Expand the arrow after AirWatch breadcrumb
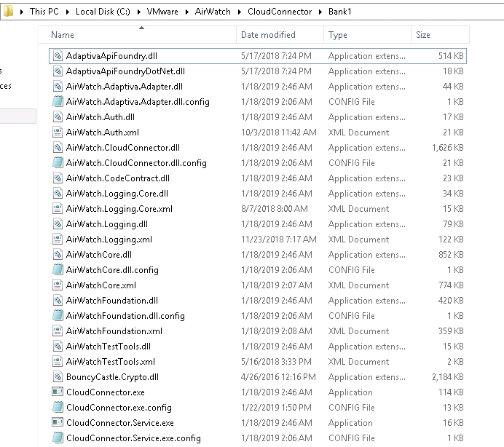Screen dimensions: 504x447 (x=239, y=12)
